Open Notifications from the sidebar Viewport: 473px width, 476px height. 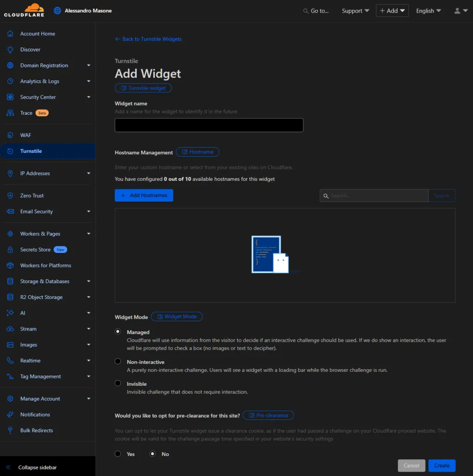(35, 414)
